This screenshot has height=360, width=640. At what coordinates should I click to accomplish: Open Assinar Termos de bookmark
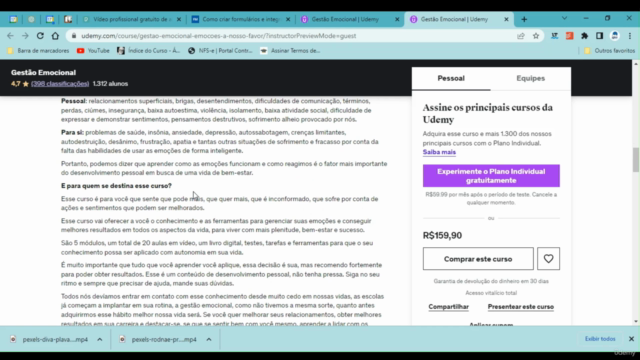(290, 51)
